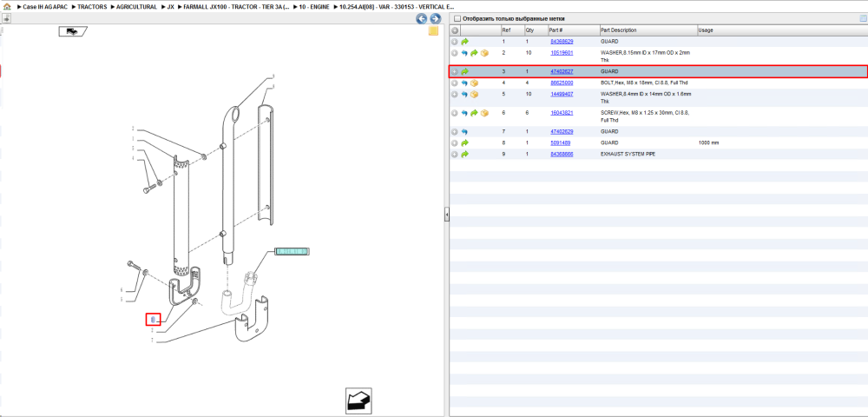Screen dimensions: 868x417
Task: Click the tractor direction icon above diagram
Action: click(x=72, y=31)
